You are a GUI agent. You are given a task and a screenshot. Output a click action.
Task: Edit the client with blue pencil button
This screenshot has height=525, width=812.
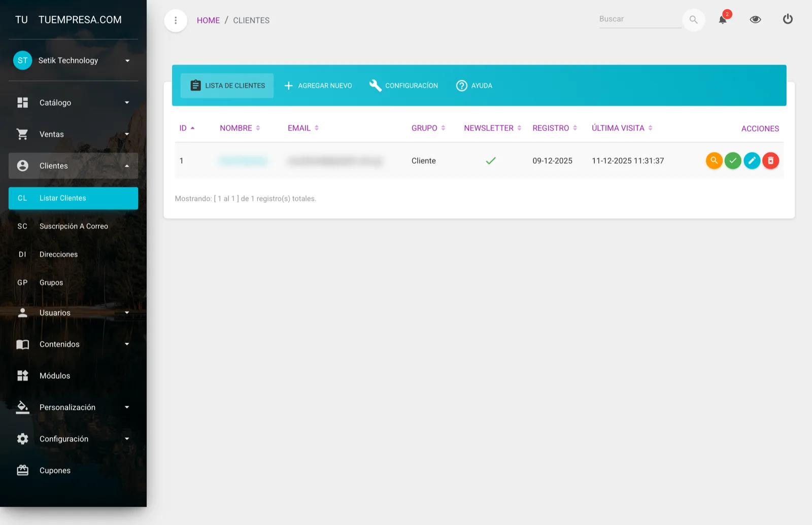[752, 161]
